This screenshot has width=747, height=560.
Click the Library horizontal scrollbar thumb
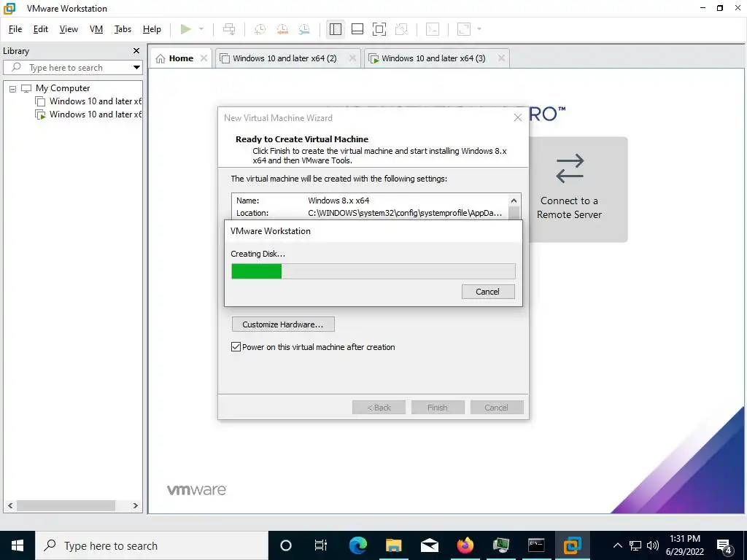click(x=66, y=506)
